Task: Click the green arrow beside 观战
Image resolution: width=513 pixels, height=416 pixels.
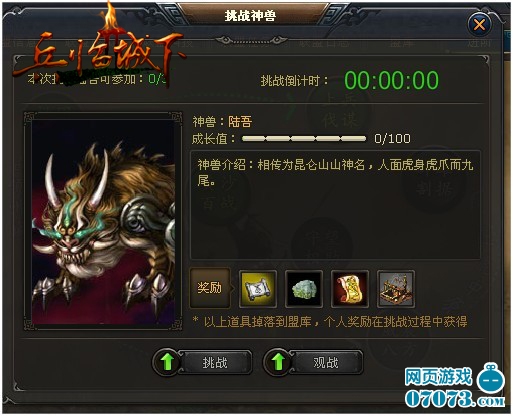Action: [278, 362]
